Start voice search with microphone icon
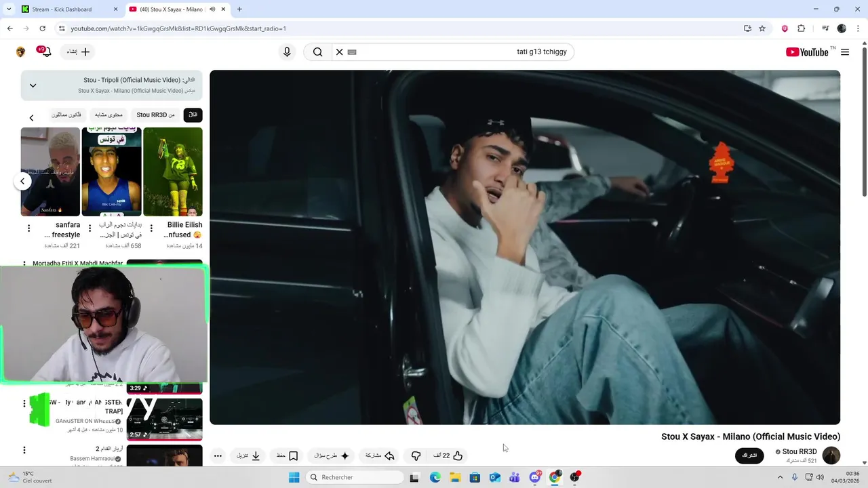 point(287,52)
